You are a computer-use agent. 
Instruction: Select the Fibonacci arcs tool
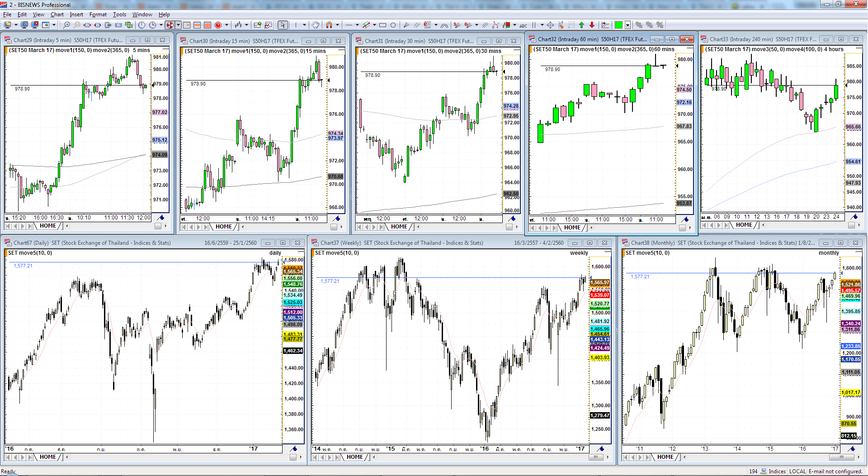click(444, 25)
